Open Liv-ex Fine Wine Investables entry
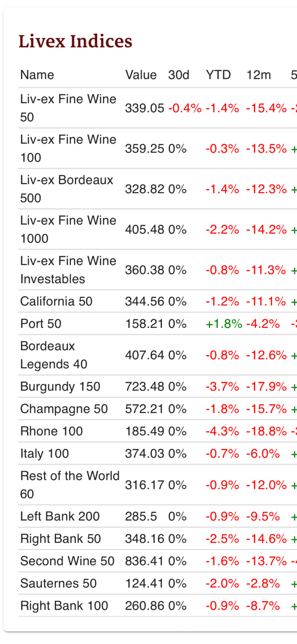Viewport: 297px width, 644px height. point(157,270)
